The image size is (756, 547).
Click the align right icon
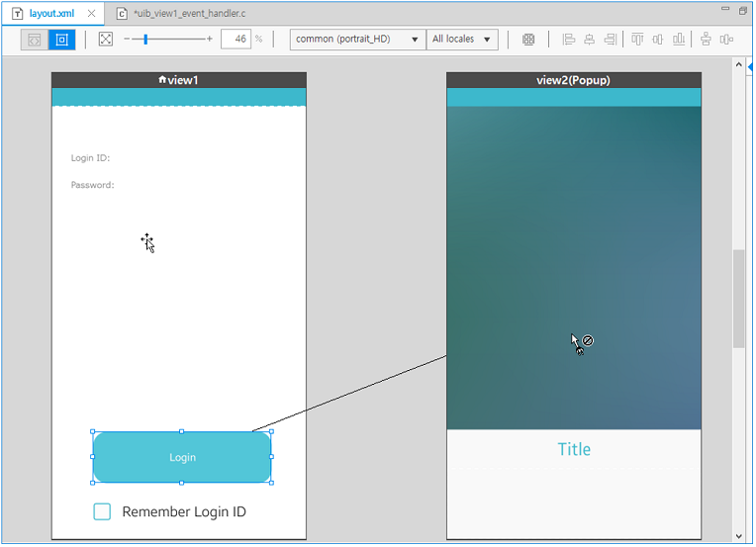(x=610, y=40)
